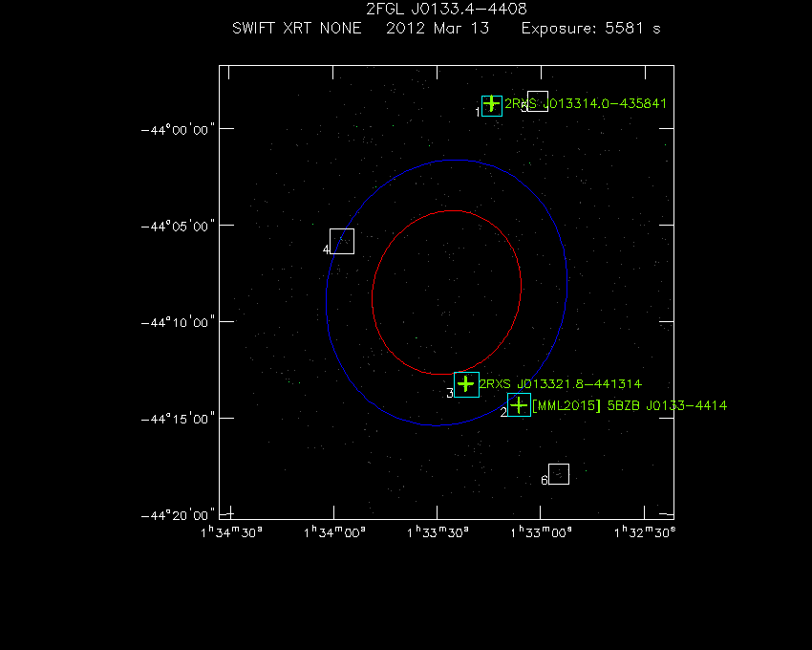The width and height of the screenshot is (812, 650).
Task: Click the SWIFT XRT NONE text
Action: 297,28
